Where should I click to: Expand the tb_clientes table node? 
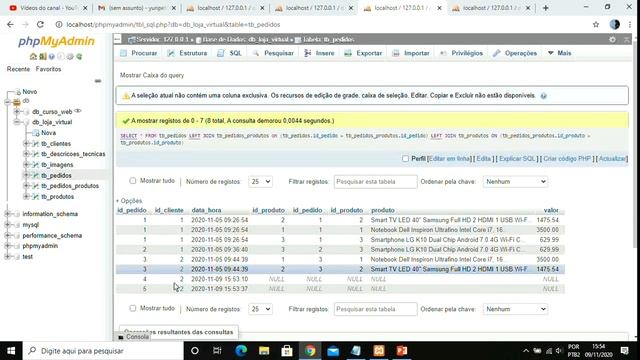[26, 143]
